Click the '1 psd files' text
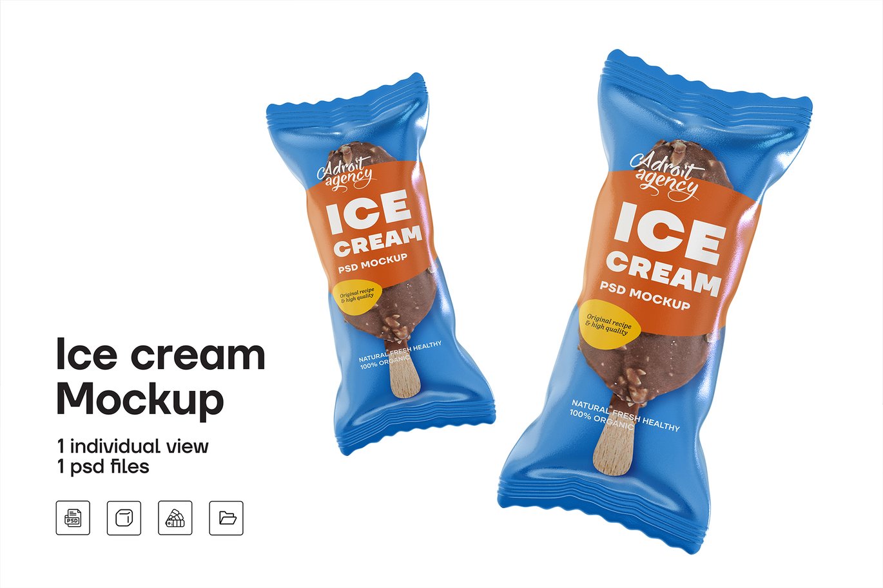The width and height of the screenshot is (883, 588). pyautogui.click(x=103, y=466)
